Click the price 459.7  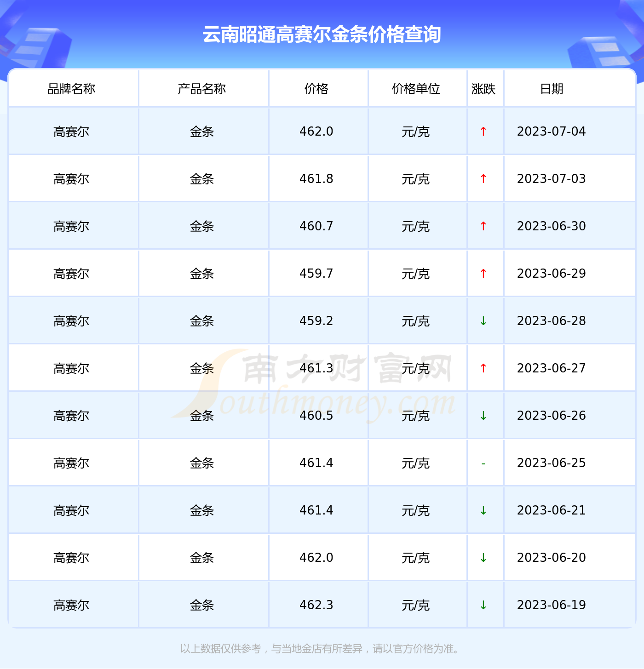tap(316, 274)
